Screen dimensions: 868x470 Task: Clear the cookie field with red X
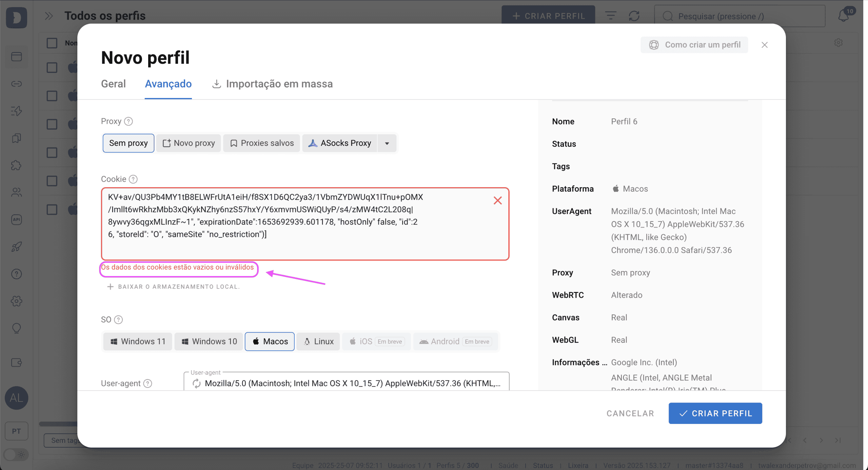[497, 200]
